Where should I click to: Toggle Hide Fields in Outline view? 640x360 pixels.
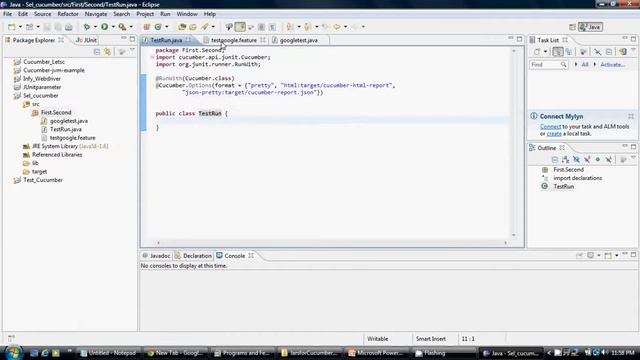(576, 160)
